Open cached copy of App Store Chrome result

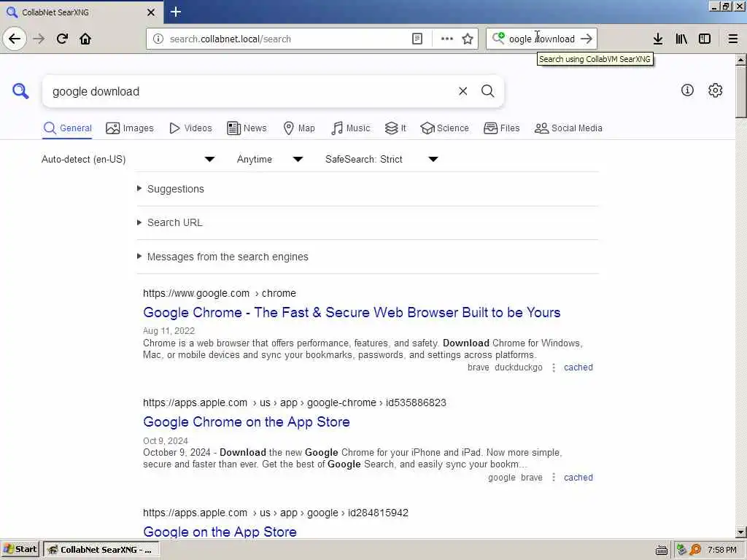tap(578, 478)
